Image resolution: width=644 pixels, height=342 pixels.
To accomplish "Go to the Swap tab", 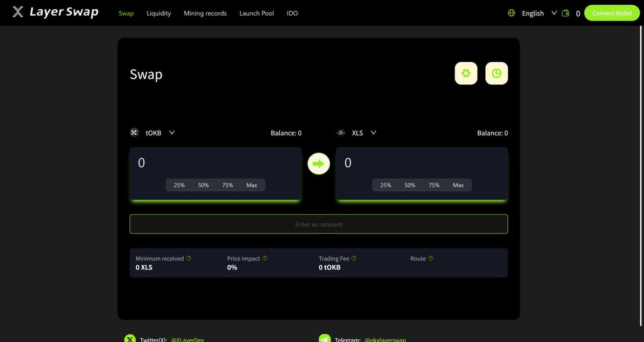I will coord(126,13).
